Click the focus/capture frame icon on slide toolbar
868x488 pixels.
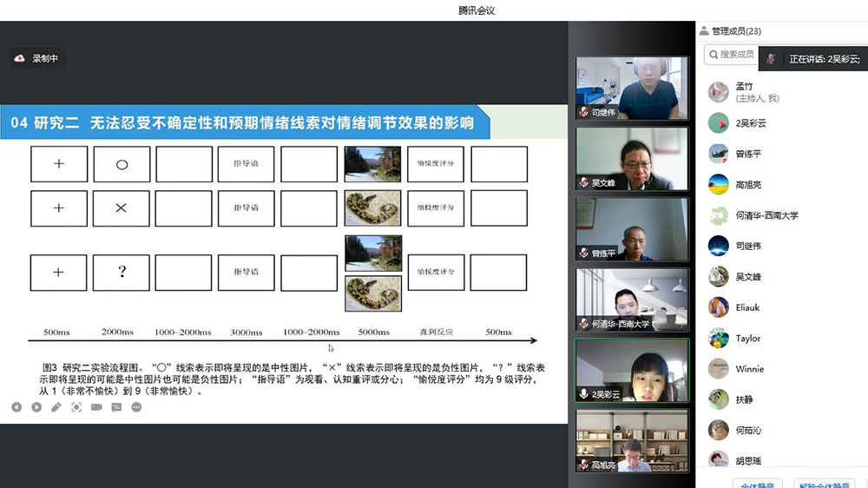click(x=76, y=407)
